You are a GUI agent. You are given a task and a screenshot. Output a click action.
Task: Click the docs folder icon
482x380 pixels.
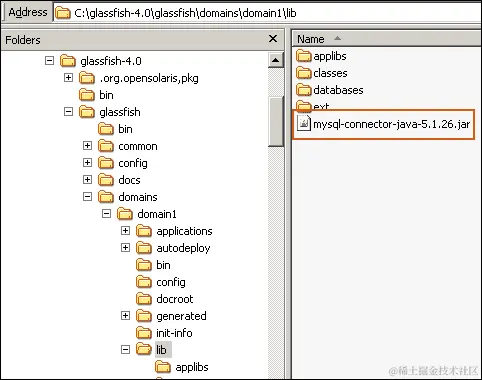point(106,180)
